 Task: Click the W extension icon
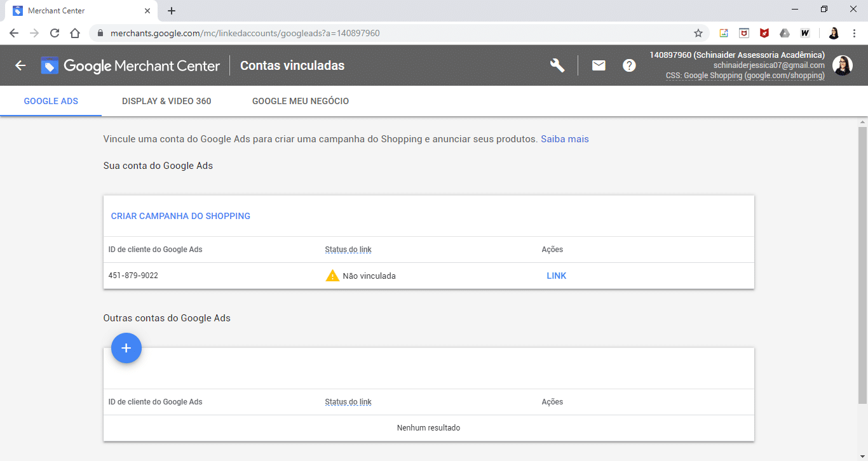point(805,33)
